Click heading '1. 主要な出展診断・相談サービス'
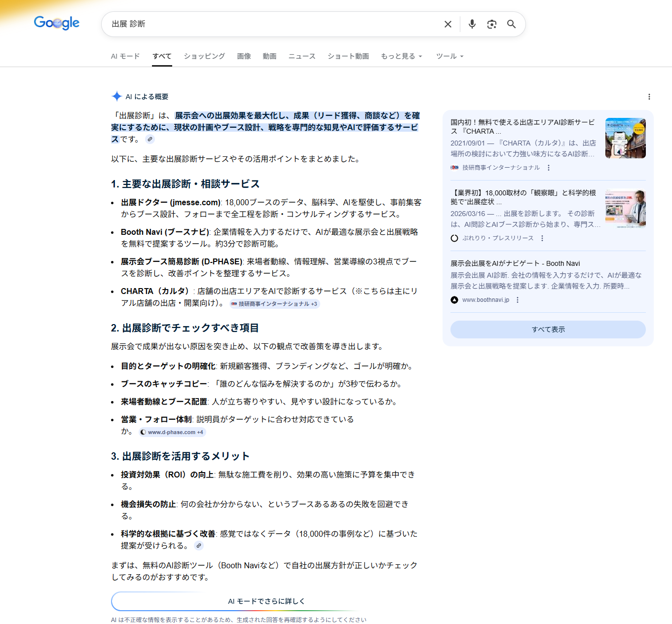Viewport: 672px width, 624px height. (185, 184)
